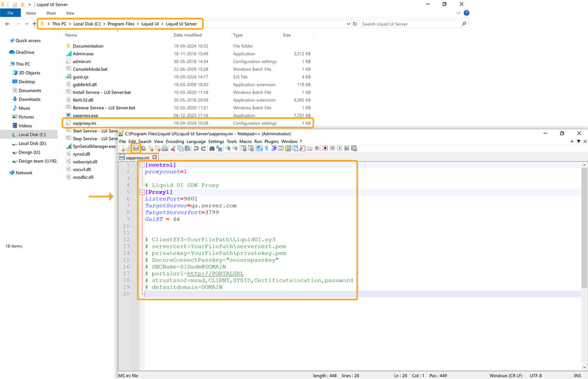Toggle word wrap in Notepad++ toolbar
The image size is (588, 379).
(x=259, y=148)
